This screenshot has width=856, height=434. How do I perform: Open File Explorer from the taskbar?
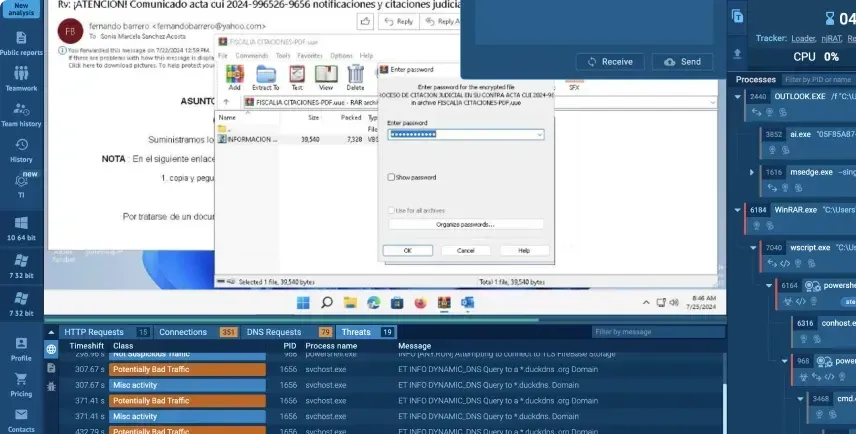click(350, 302)
